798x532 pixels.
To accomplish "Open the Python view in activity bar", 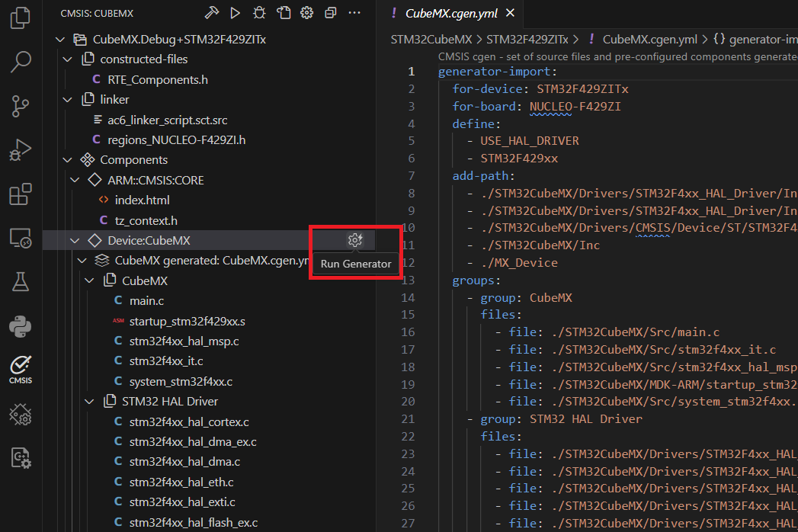I will pyautogui.click(x=21, y=325).
